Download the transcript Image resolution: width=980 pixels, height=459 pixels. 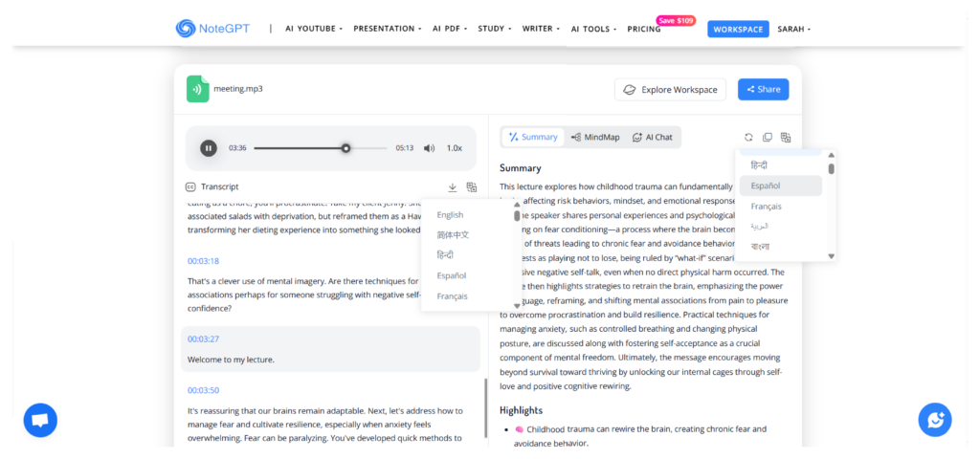pos(453,186)
